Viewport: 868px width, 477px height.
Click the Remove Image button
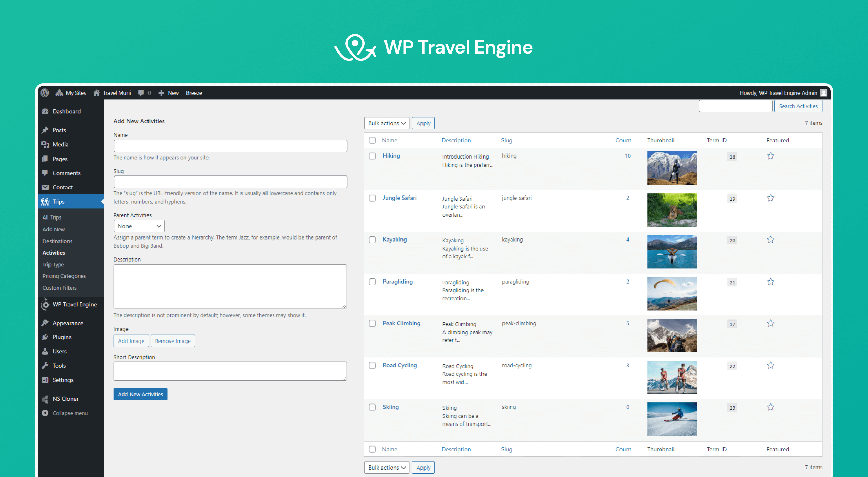click(x=173, y=341)
